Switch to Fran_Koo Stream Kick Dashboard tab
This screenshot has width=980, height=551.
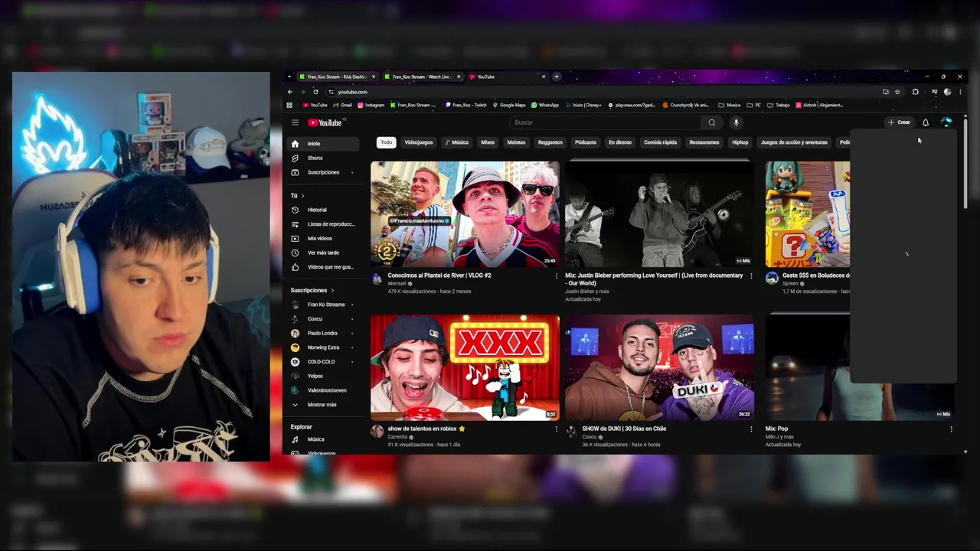pos(338,77)
